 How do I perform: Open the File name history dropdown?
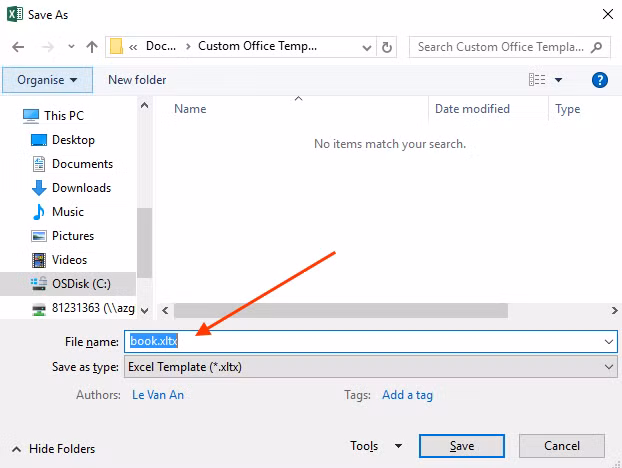click(609, 341)
